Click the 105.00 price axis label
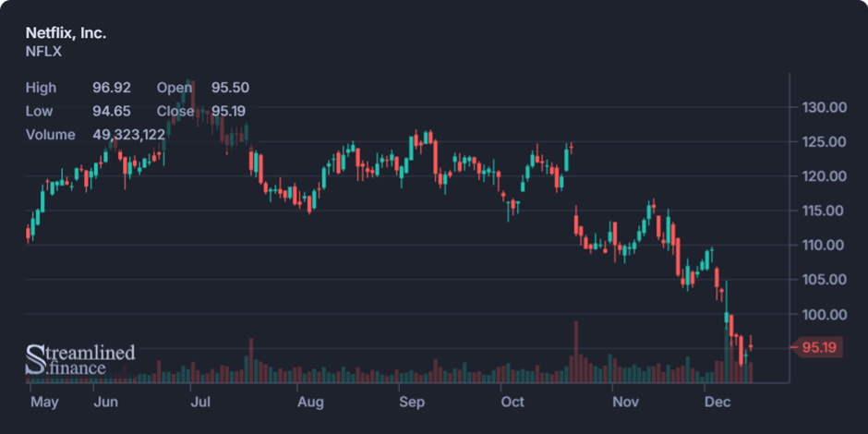The image size is (868, 434). pos(825,280)
